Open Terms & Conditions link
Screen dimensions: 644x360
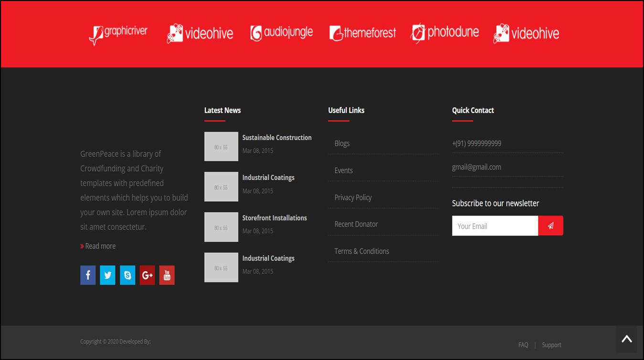(x=361, y=251)
